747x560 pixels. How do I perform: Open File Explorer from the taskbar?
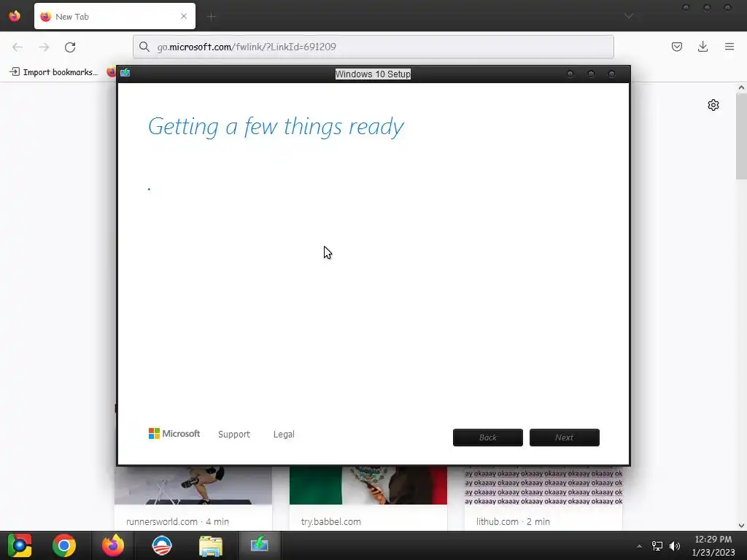tap(211, 545)
